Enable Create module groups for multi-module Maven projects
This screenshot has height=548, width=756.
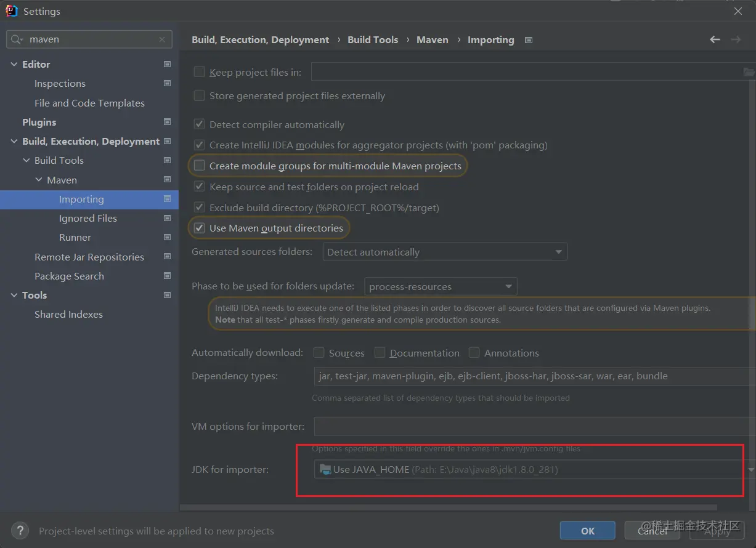(199, 166)
